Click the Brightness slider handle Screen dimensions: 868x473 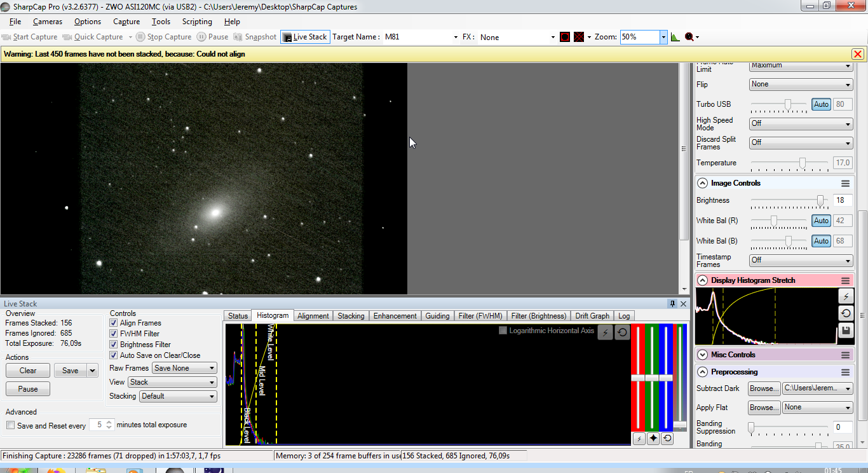tap(820, 200)
